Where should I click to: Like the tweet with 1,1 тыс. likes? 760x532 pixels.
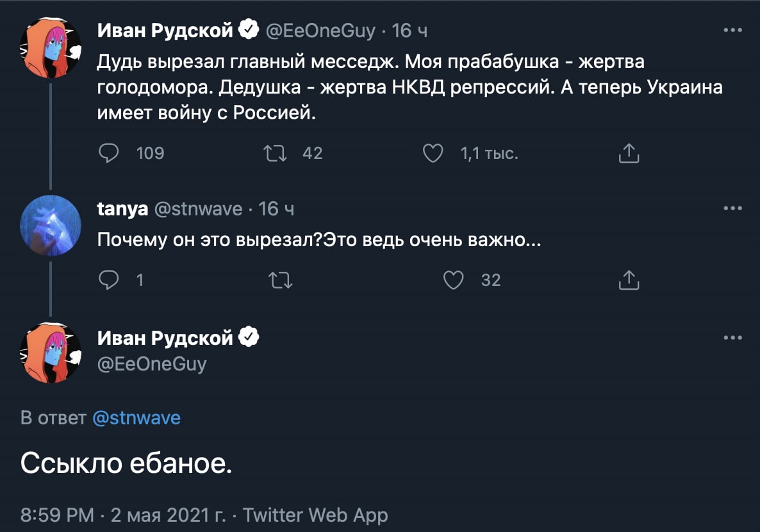pyautogui.click(x=433, y=153)
